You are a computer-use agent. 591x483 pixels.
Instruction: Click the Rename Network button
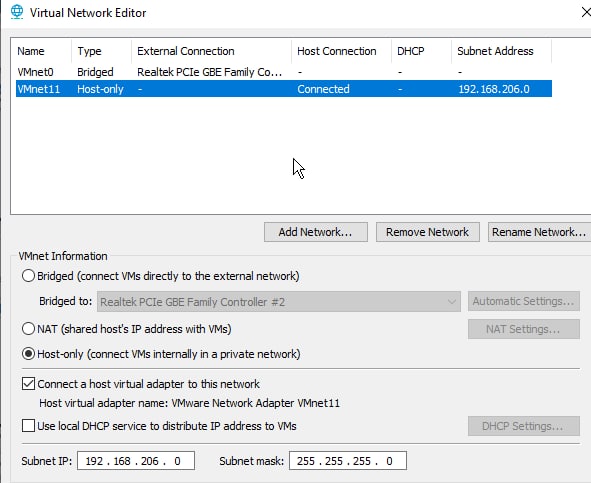tap(539, 232)
